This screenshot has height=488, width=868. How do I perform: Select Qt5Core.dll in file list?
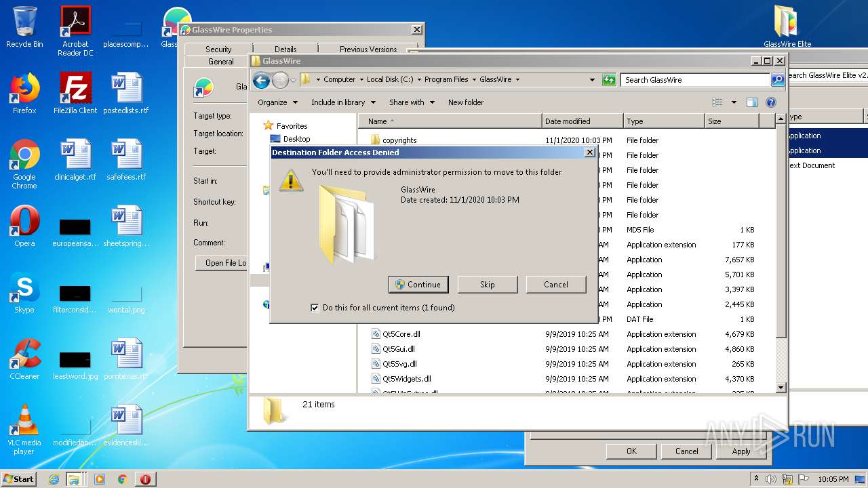401,334
